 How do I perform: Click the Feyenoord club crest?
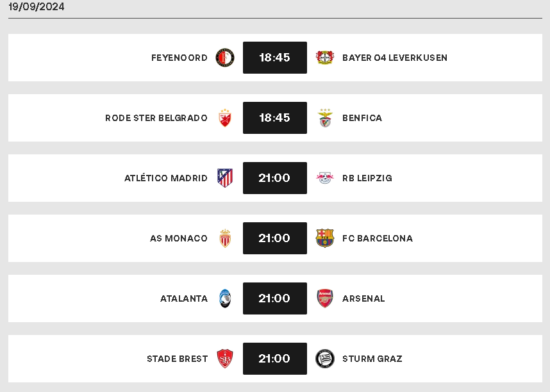click(x=225, y=58)
